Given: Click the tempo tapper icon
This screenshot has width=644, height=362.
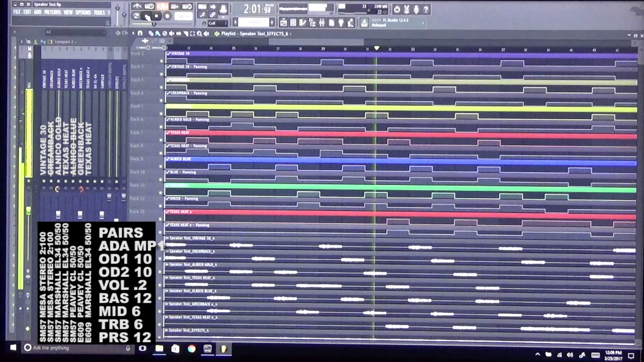Looking at the screenshot, I should coord(350,23).
